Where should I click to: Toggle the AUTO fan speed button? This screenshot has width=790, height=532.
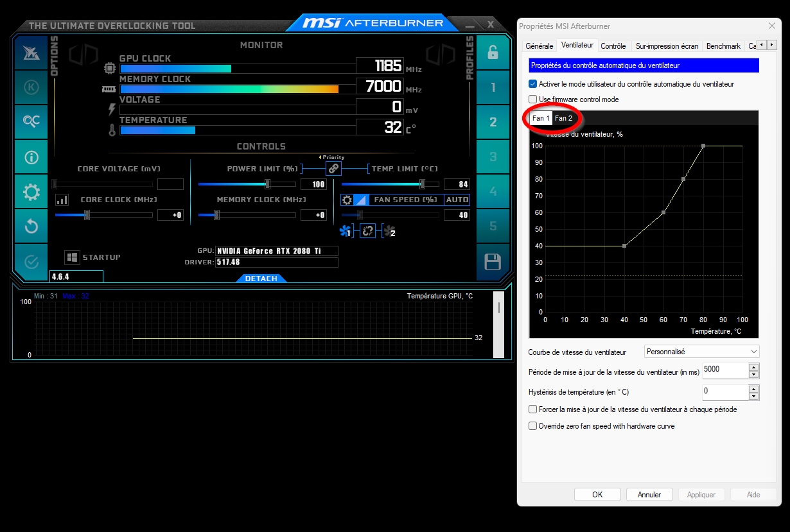coord(457,200)
